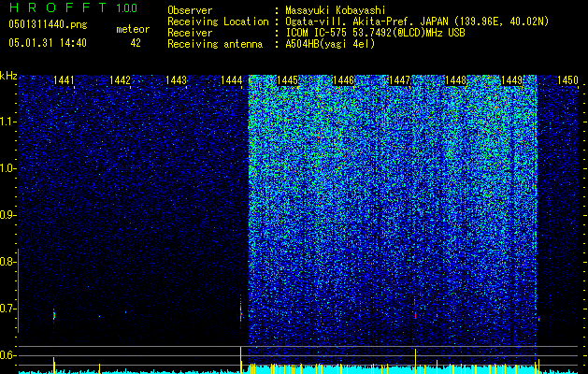Image resolution: width=588 pixels, height=374 pixels.
Task: Click the HROFFT title text
Action: pos(59,7)
